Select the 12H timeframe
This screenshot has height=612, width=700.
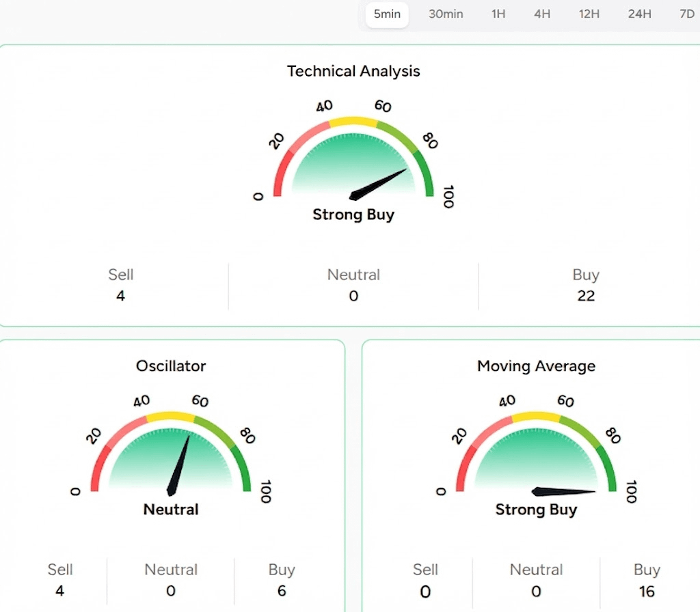[589, 14]
